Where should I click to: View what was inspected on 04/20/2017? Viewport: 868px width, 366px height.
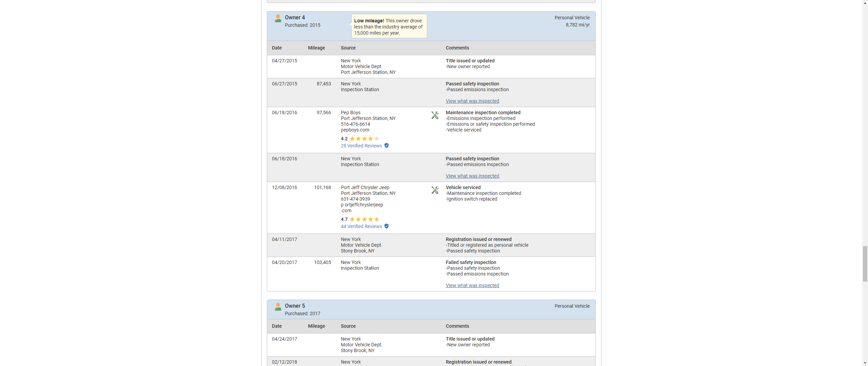click(x=472, y=285)
